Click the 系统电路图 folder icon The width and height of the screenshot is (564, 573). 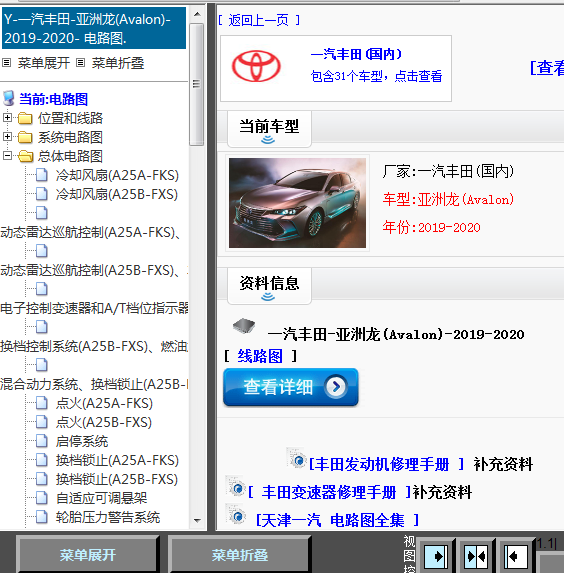click(25, 137)
